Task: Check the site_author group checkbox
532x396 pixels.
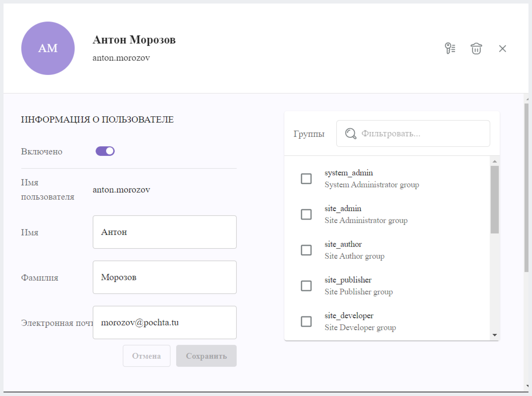Action: 306,250
